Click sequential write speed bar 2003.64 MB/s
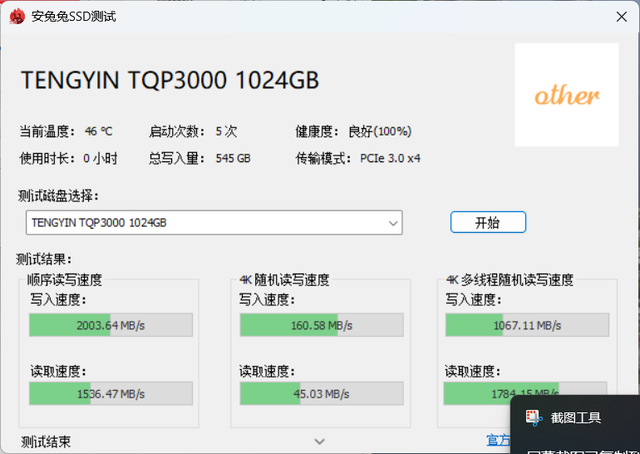Image resolution: width=640 pixels, height=454 pixels. [x=111, y=325]
